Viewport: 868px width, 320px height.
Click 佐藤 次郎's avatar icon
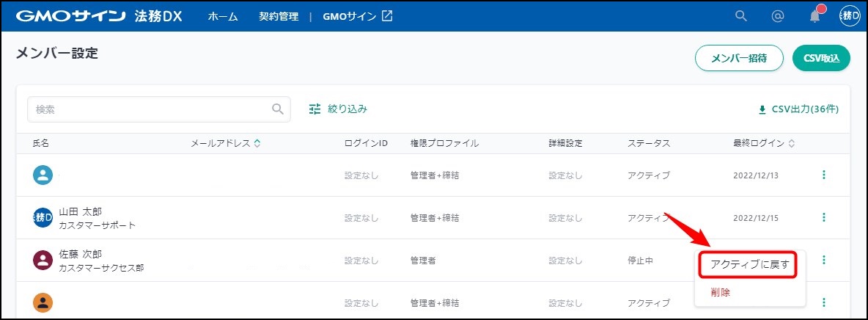tap(43, 260)
